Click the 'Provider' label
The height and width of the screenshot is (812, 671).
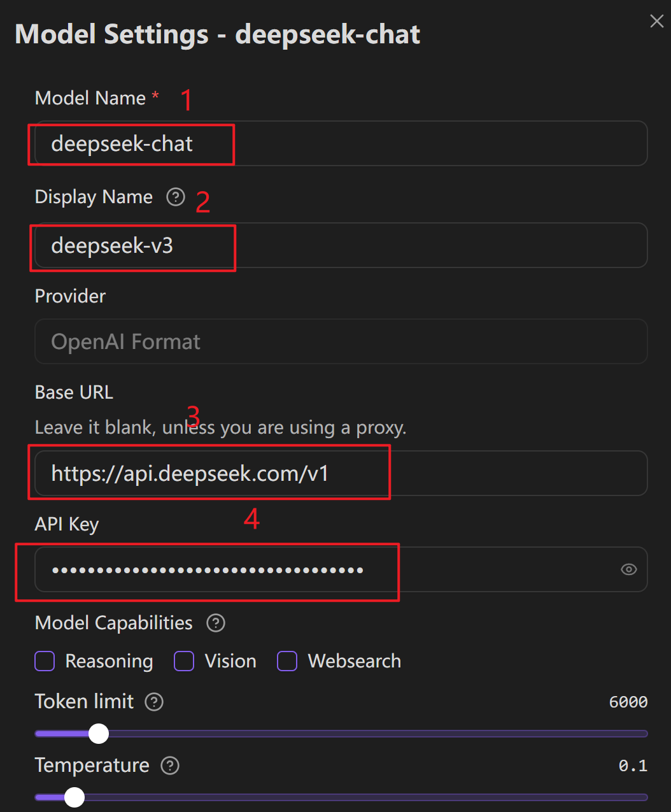(x=70, y=296)
